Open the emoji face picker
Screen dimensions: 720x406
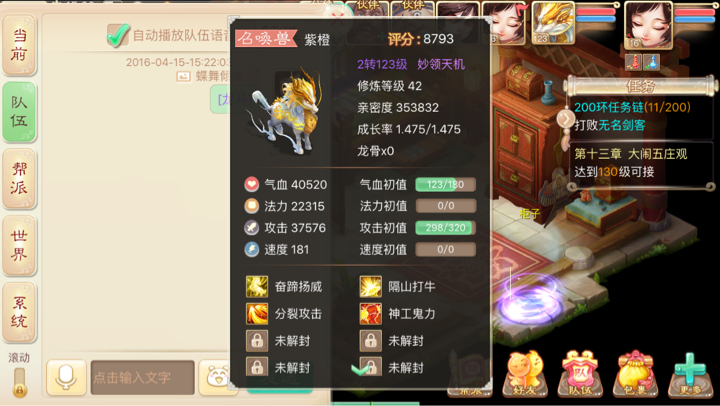(217, 378)
